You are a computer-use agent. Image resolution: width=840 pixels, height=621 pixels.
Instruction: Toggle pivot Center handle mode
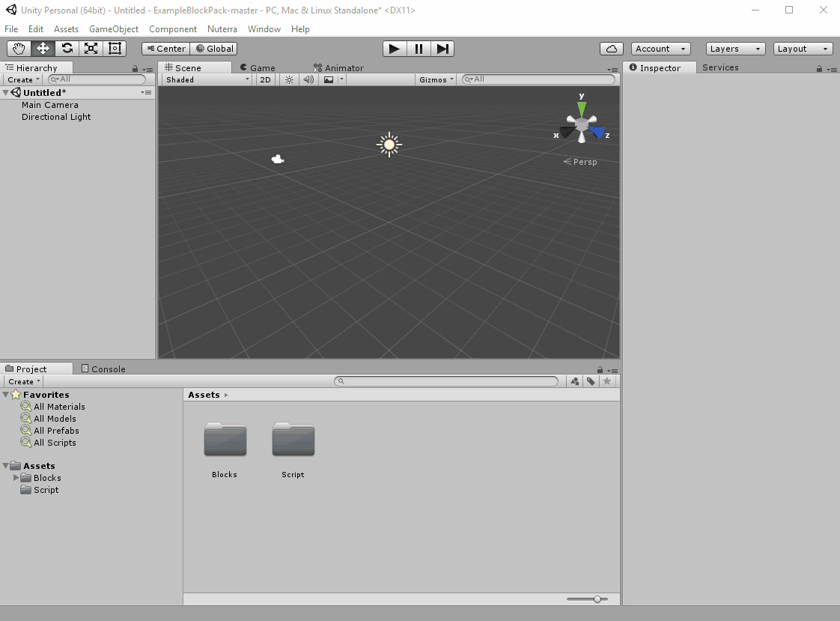[x=165, y=49]
